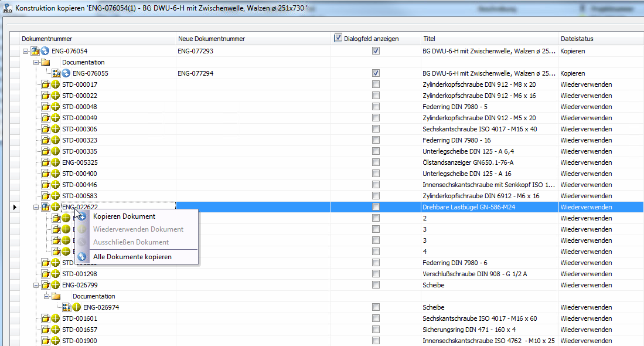
Task: Toggle the Dialogfeld anzeigen header checkbox
Action: coord(338,39)
